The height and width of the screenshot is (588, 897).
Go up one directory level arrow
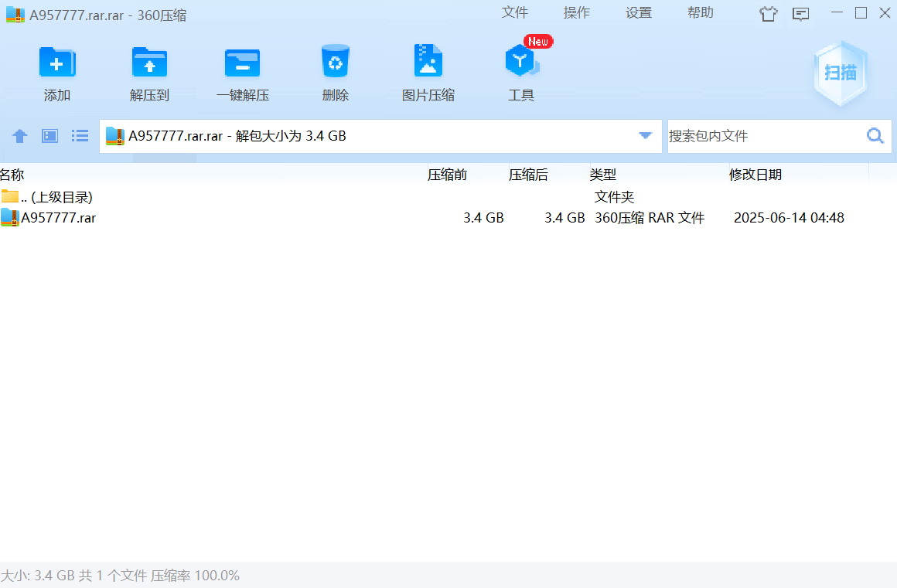[x=20, y=136]
